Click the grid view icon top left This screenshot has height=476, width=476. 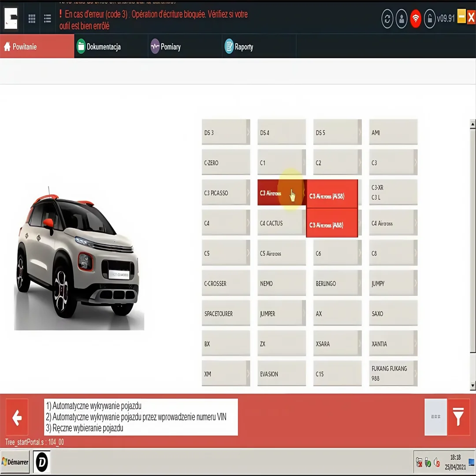[31, 19]
